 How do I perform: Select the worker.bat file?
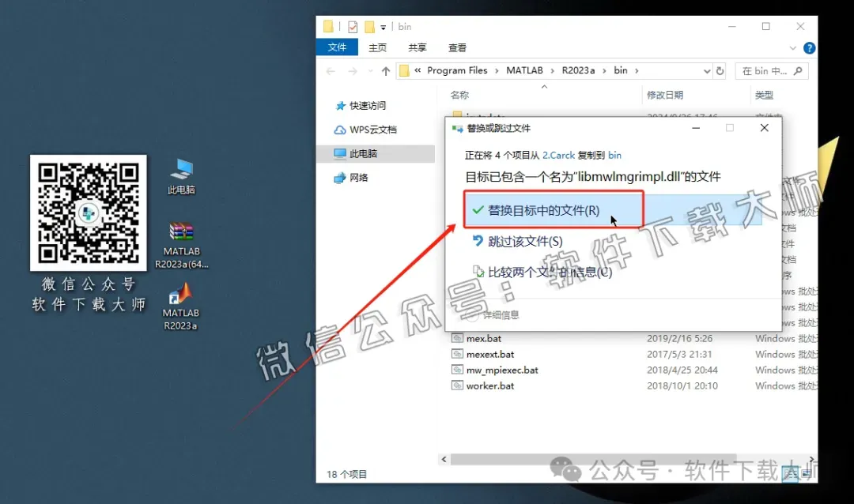pyautogui.click(x=489, y=386)
